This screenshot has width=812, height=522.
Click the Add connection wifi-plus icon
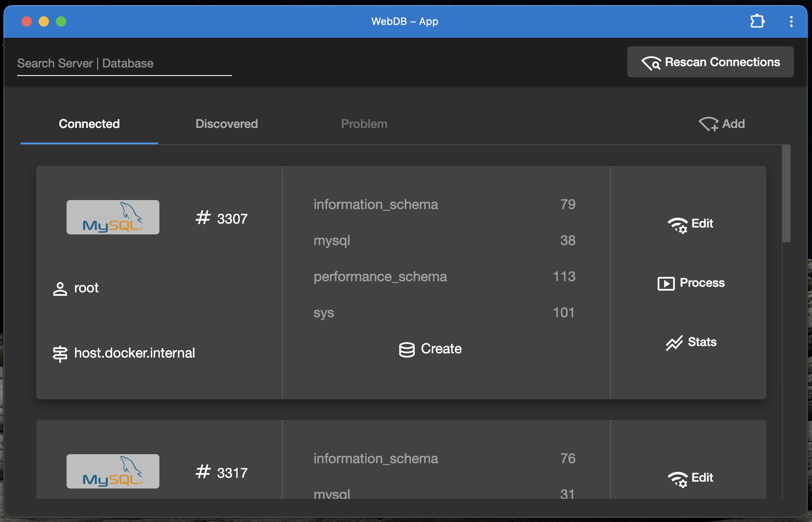(708, 124)
